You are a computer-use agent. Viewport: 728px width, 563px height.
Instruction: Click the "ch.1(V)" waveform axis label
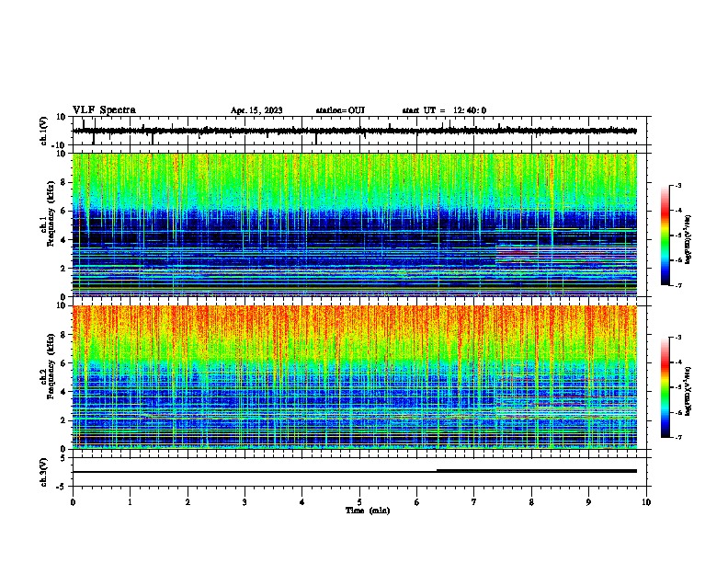(x=44, y=131)
